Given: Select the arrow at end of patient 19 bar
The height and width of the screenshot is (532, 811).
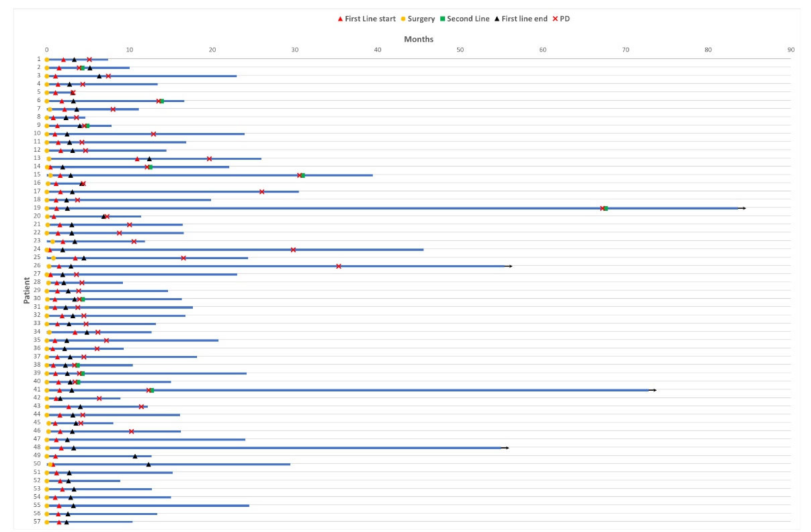Looking at the screenshot, I should 743,208.
